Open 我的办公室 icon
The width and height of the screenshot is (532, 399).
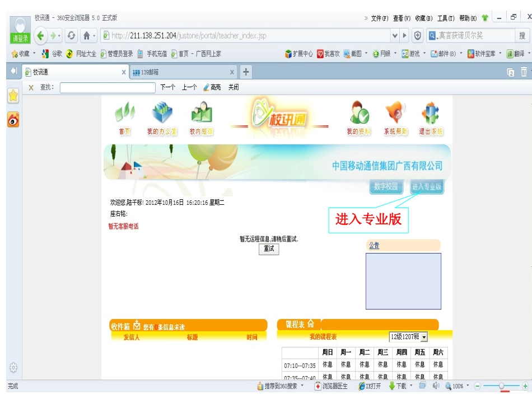click(x=162, y=118)
